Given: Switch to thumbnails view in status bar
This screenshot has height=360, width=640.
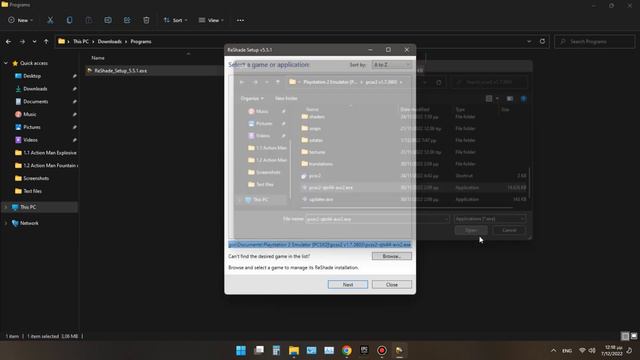Looking at the screenshot, I should [633, 336].
